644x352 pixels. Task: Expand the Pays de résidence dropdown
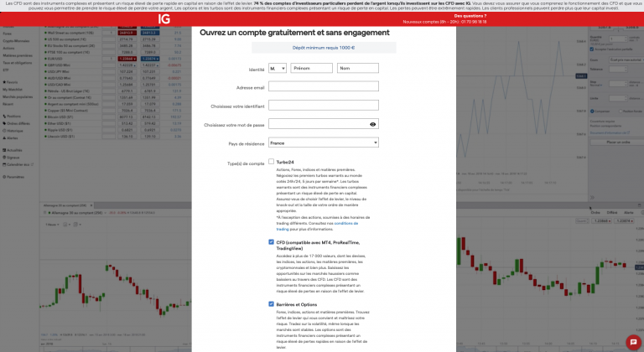pyautogui.click(x=324, y=143)
